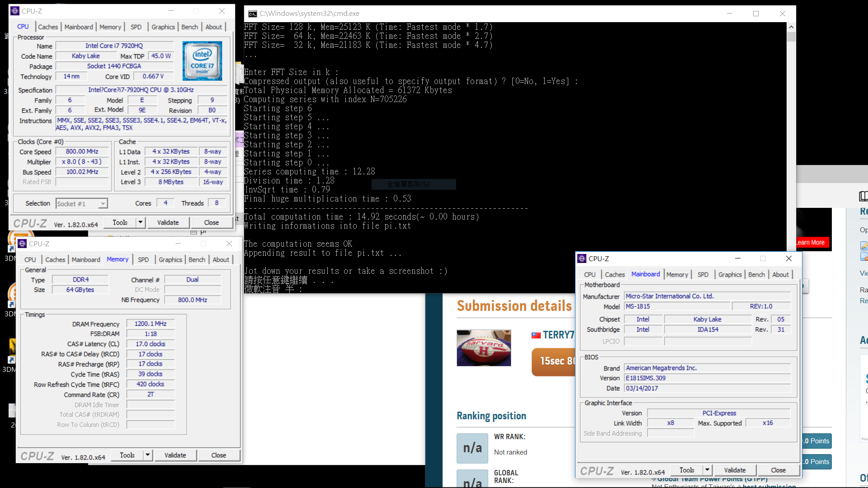Image resolution: width=868 pixels, height=488 pixels.
Task: Open Memory tab in top CPU-Z window
Action: click(110, 27)
